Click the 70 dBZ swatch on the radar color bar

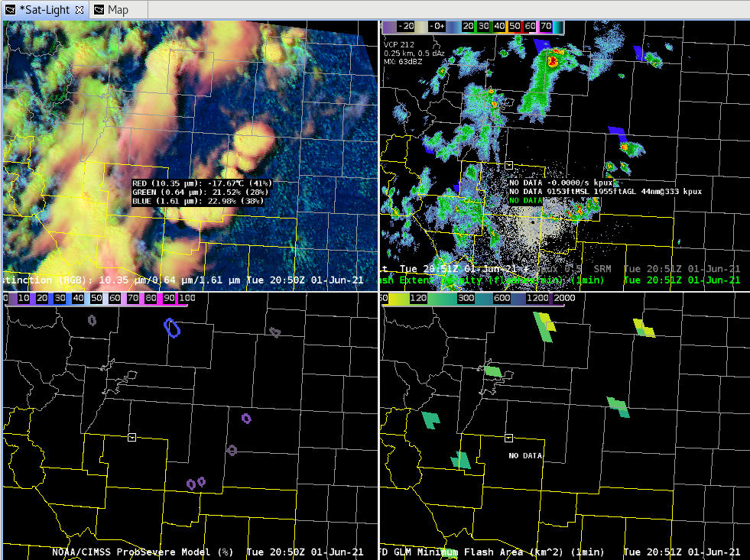(546, 26)
